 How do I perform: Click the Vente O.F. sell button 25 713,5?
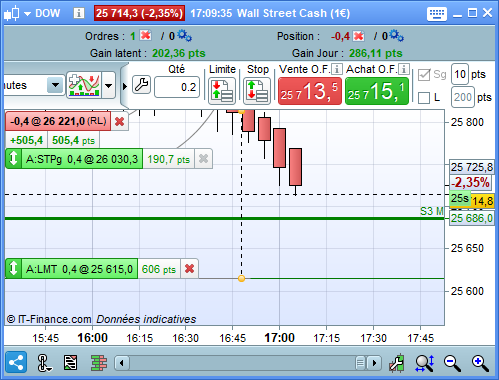[x=310, y=91]
